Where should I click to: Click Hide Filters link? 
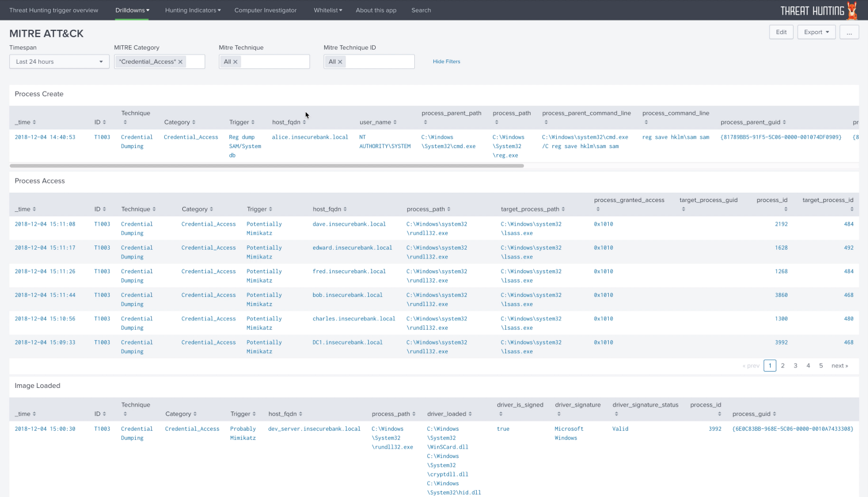[446, 61]
